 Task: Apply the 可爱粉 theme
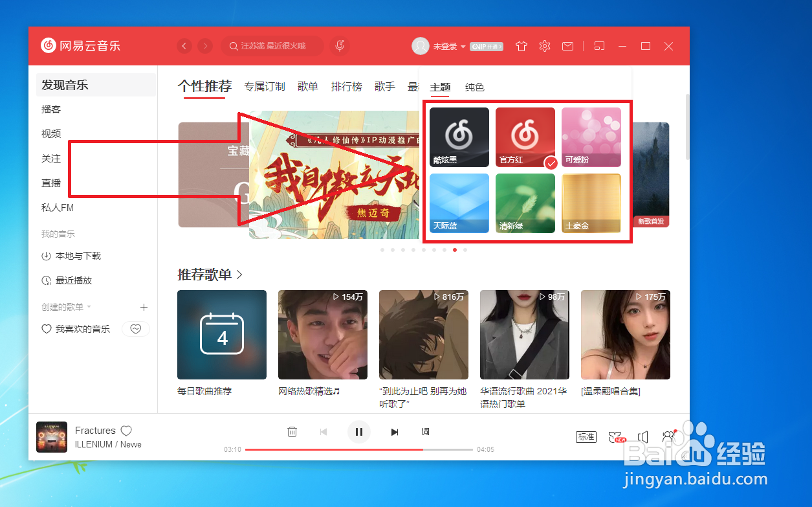591,137
